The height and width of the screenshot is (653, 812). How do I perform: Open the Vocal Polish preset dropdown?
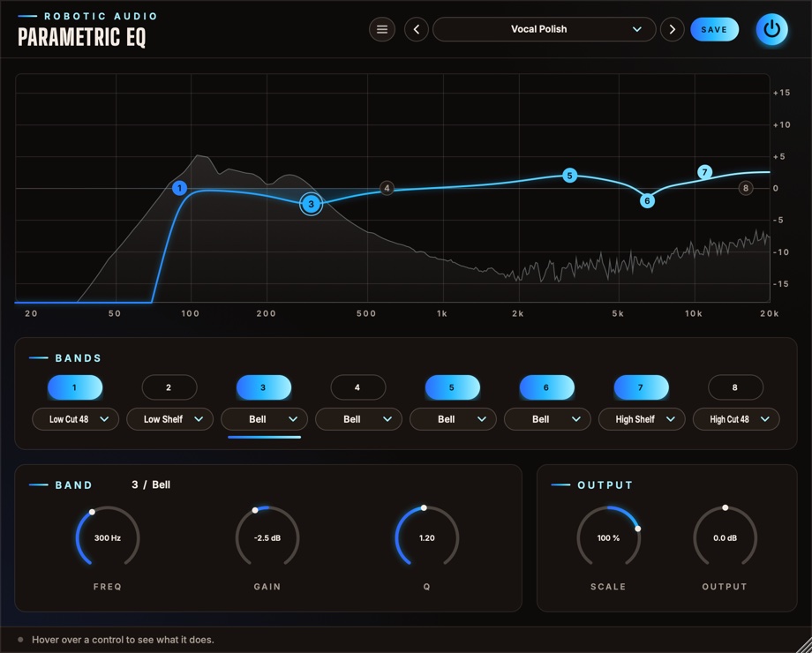tap(545, 29)
